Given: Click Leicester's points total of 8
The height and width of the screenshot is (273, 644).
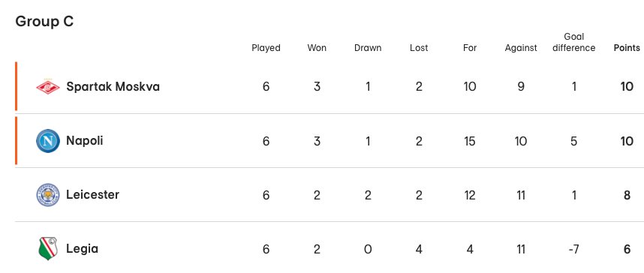Looking at the screenshot, I should coord(627,195).
